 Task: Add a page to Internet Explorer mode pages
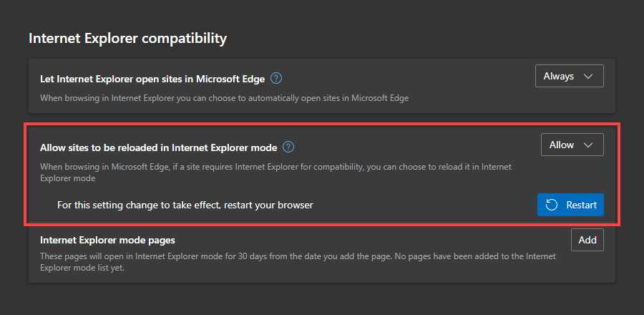pyautogui.click(x=587, y=240)
